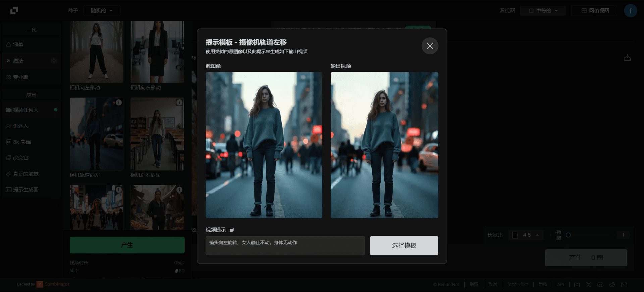Click the RenderNet logo icon
This screenshot has height=292, width=644.
click(14, 11)
